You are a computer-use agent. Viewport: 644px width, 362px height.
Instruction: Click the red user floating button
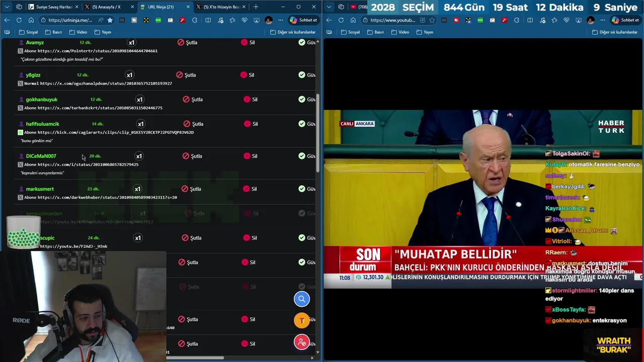click(301, 342)
